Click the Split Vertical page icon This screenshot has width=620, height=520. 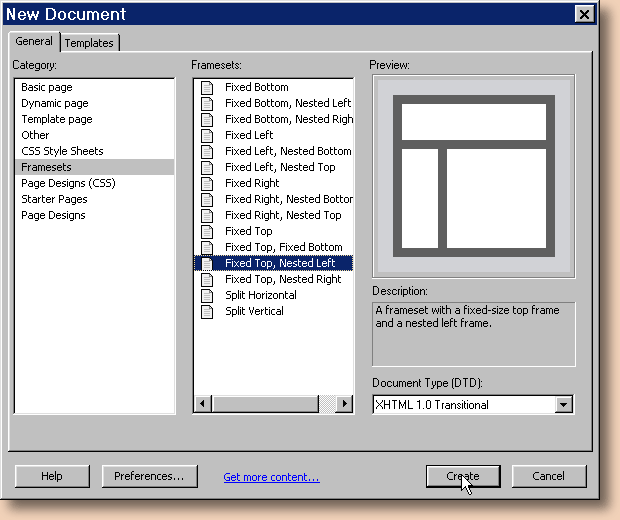[x=207, y=311]
